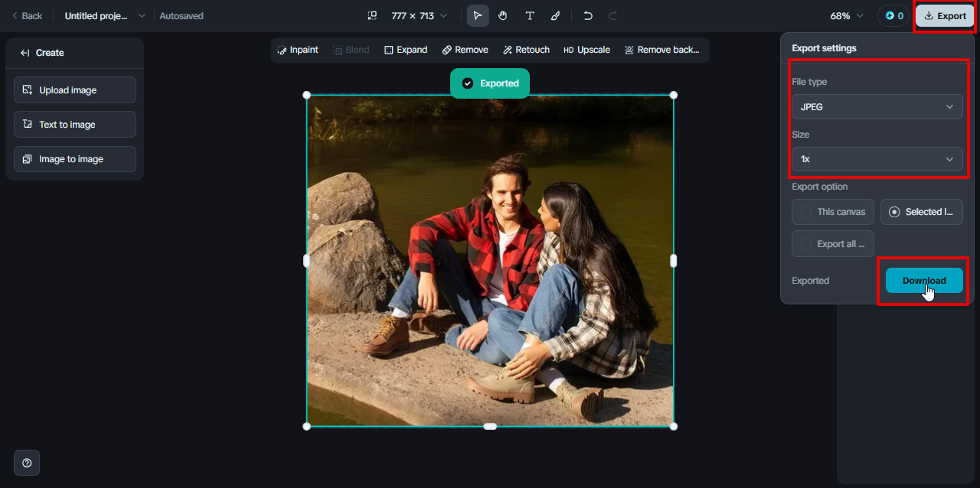The height and width of the screenshot is (488, 980).
Task: Click the canvas resize icon
Action: coord(372,15)
